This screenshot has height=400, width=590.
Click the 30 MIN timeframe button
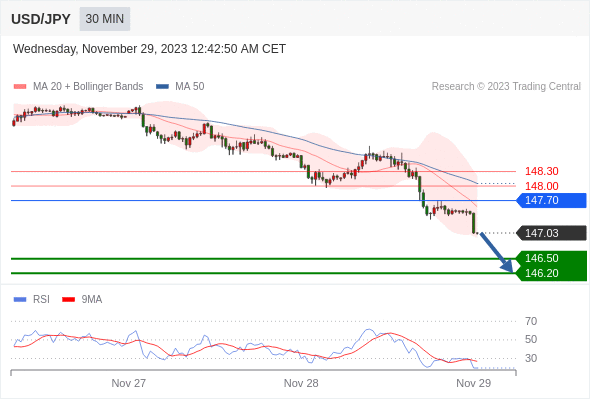click(105, 19)
